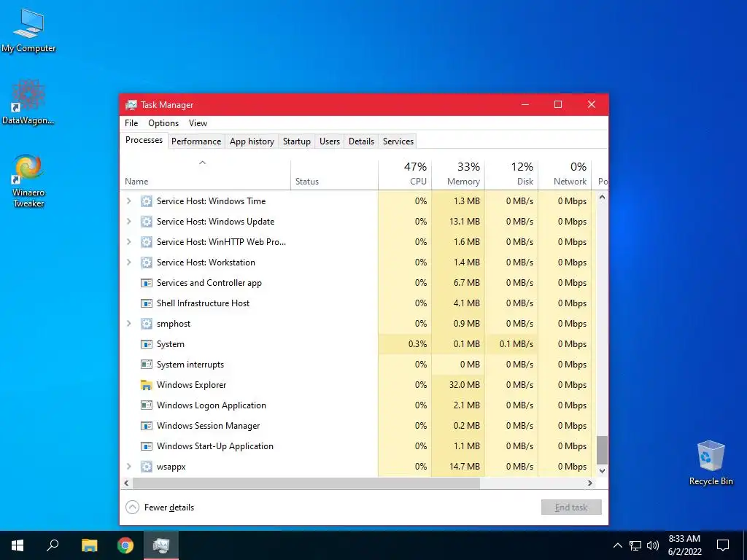This screenshot has width=747, height=560.
Task: Click the Windows Explorer folder icon
Action: click(x=146, y=385)
